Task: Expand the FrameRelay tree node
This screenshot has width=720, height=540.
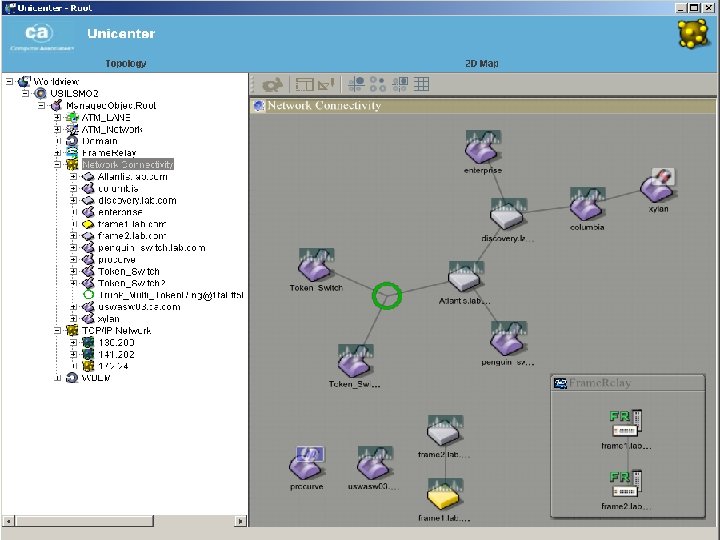Action: [57, 153]
